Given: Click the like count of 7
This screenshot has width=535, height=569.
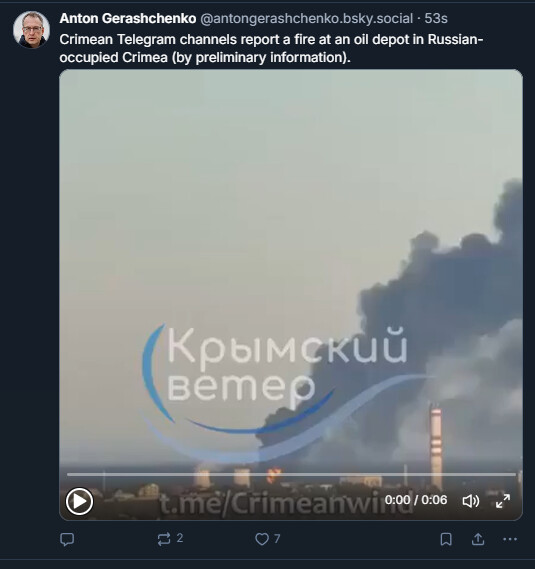Looking at the screenshot, I should coord(277,539).
